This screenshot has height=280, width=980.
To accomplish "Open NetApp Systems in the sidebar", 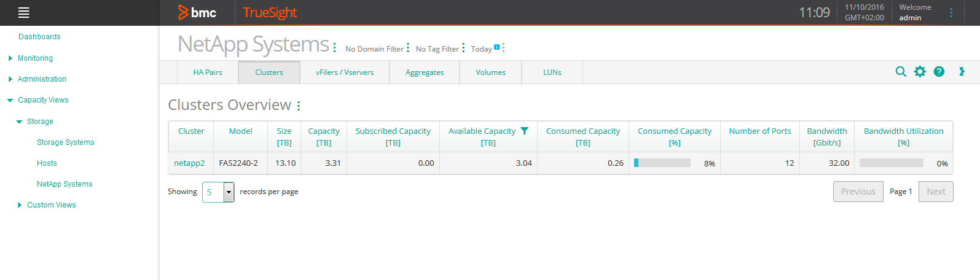I will (65, 184).
